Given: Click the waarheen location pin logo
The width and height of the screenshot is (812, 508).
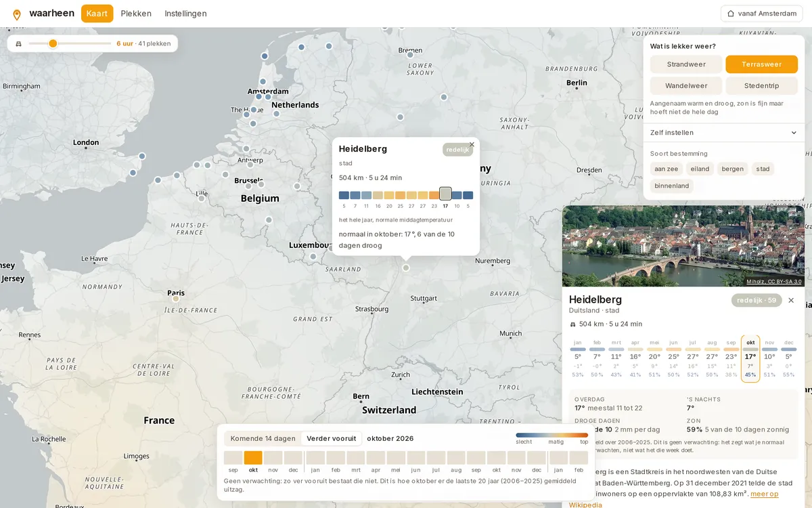Looking at the screenshot, I should point(17,14).
